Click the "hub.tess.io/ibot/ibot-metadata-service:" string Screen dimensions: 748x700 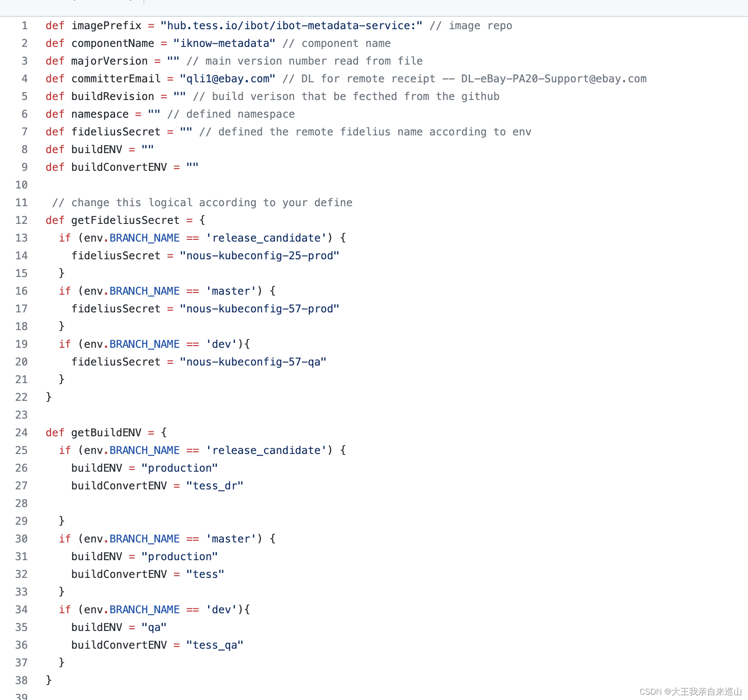pyautogui.click(x=291, y=26)
